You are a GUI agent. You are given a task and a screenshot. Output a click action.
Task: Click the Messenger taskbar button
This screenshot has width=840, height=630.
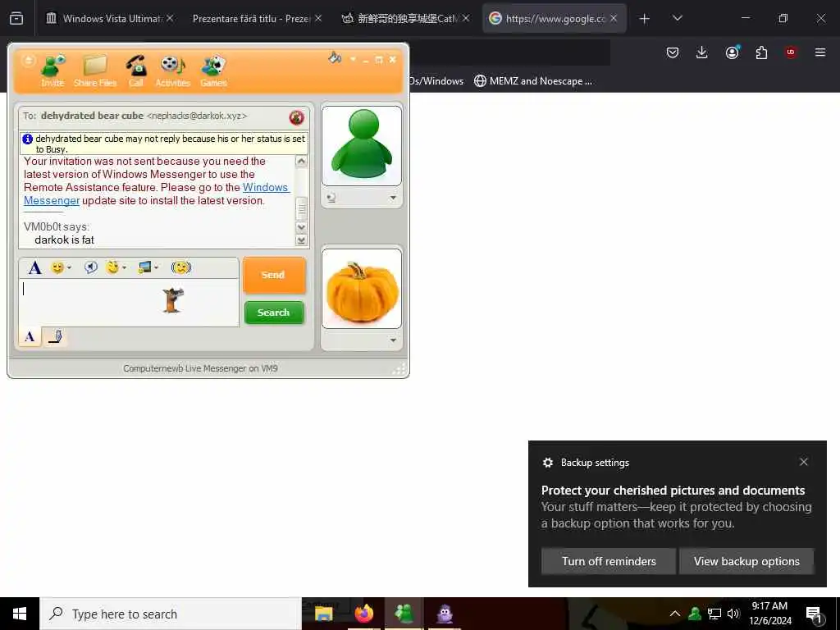pos(404,614)
